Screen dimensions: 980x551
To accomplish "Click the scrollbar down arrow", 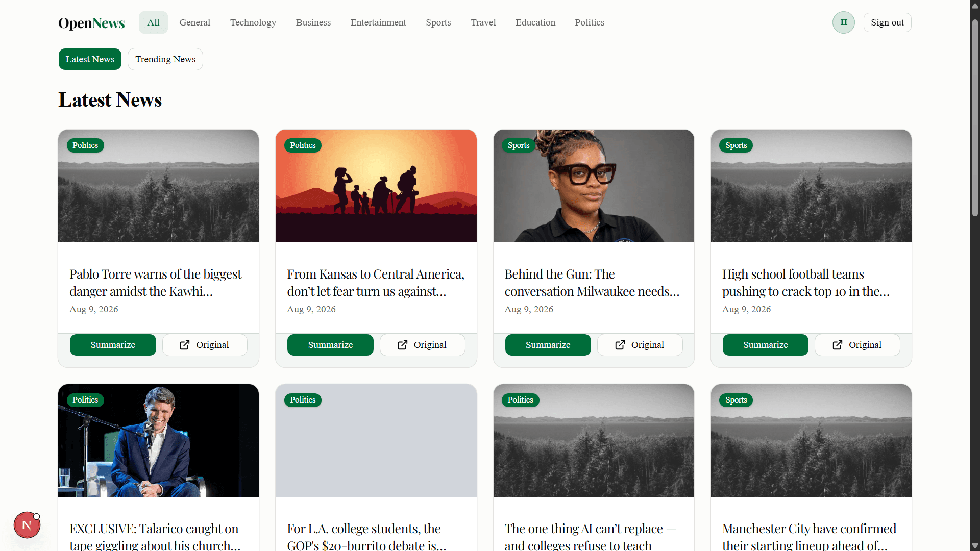I will tap(975, 546).
